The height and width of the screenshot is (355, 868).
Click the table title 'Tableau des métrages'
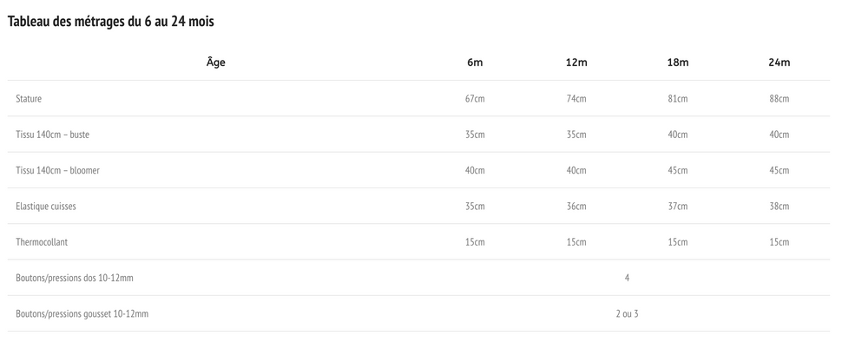[110, 22]
